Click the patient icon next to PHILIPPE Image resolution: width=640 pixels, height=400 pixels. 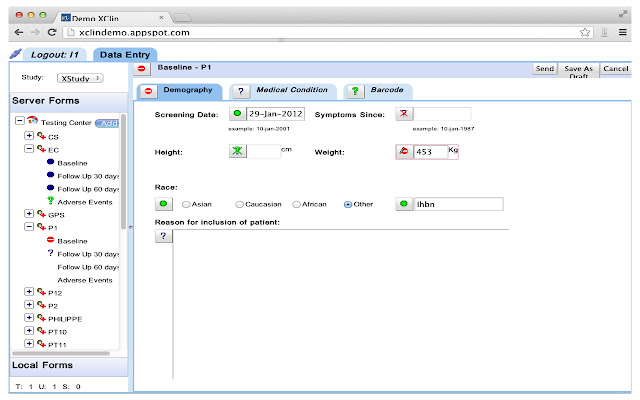41,318
